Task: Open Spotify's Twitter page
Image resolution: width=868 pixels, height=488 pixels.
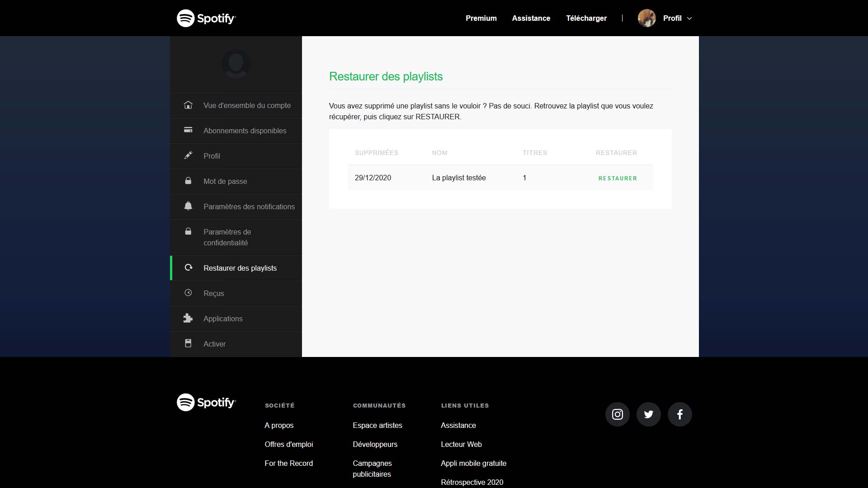Action: [x=649, y=414]
